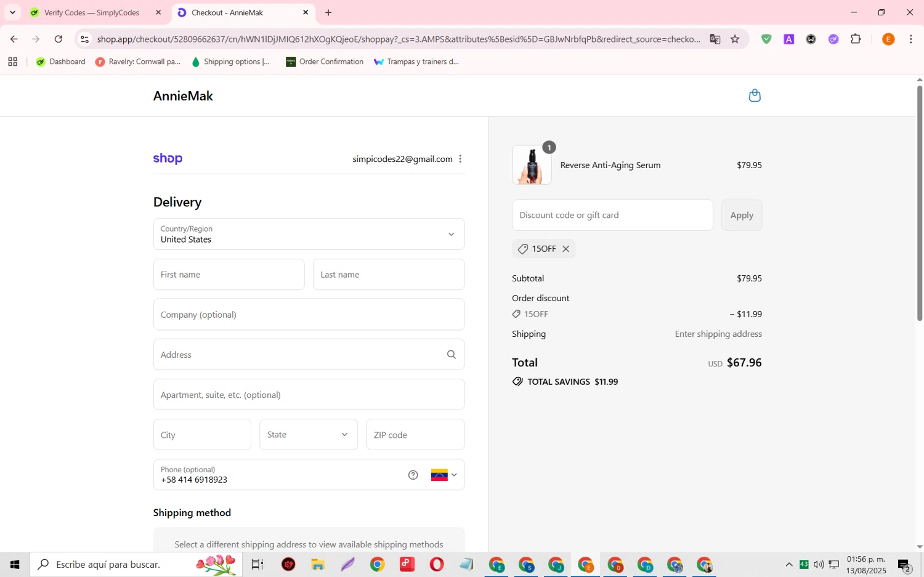Image resolution: width=924 pixels, height=577 pixels.
Task: Expand the Country/Region dropdown
Action: pos(309,234)
